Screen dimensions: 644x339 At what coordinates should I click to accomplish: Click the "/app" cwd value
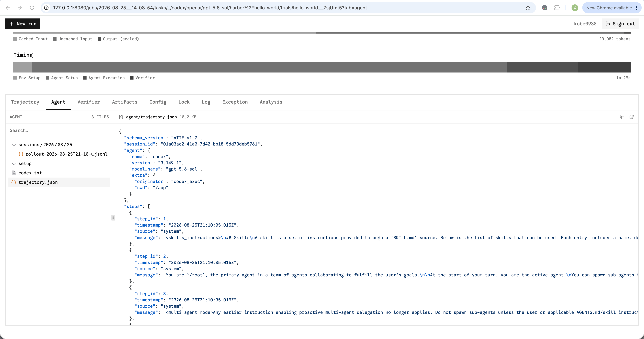point(160,188)
